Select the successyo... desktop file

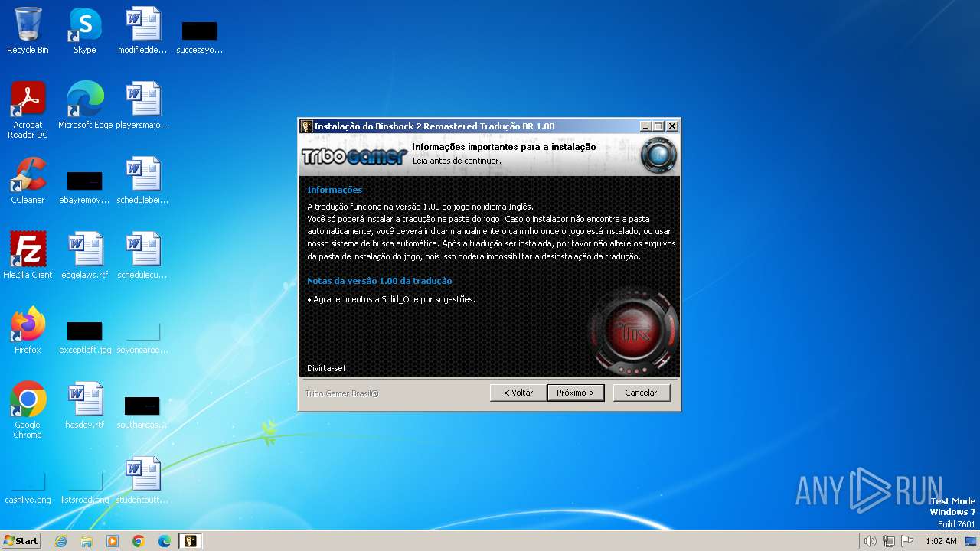click(199, 37)
